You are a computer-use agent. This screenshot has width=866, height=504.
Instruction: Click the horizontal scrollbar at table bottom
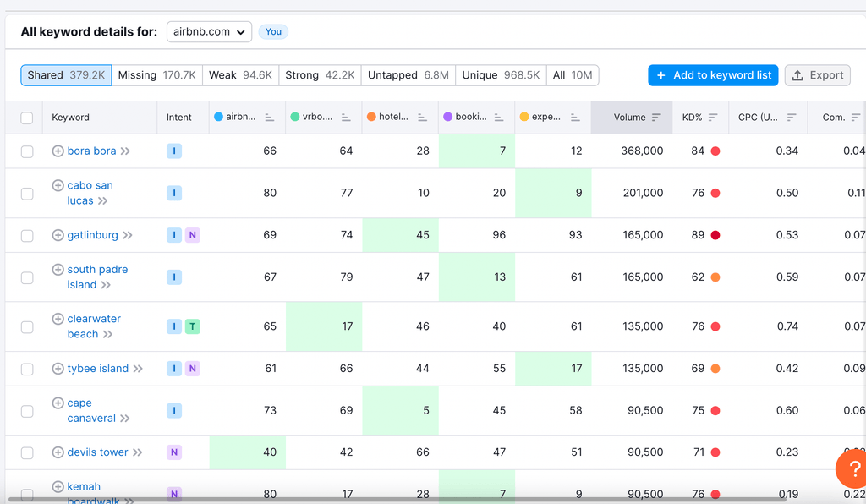click(397, 500)
